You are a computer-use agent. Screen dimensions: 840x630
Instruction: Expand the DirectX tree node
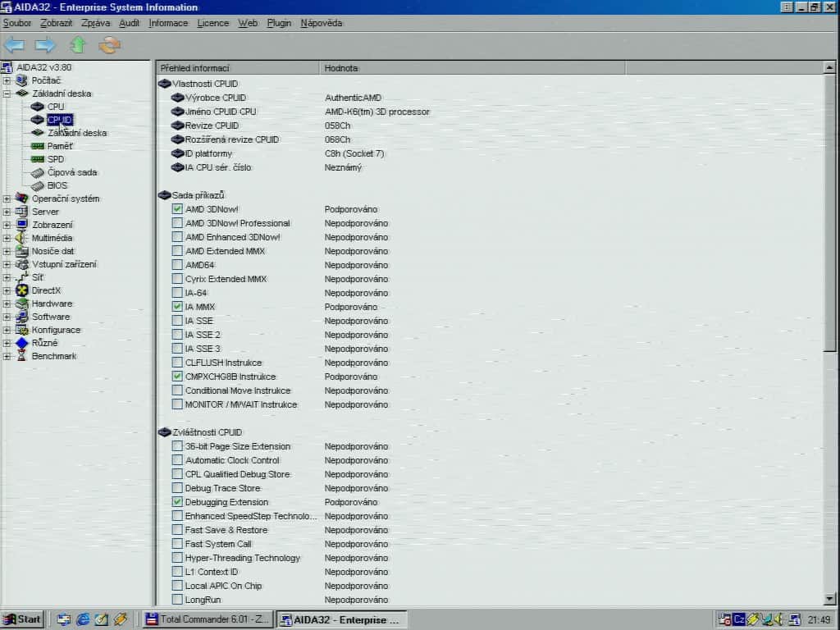[x=7, y=290]
